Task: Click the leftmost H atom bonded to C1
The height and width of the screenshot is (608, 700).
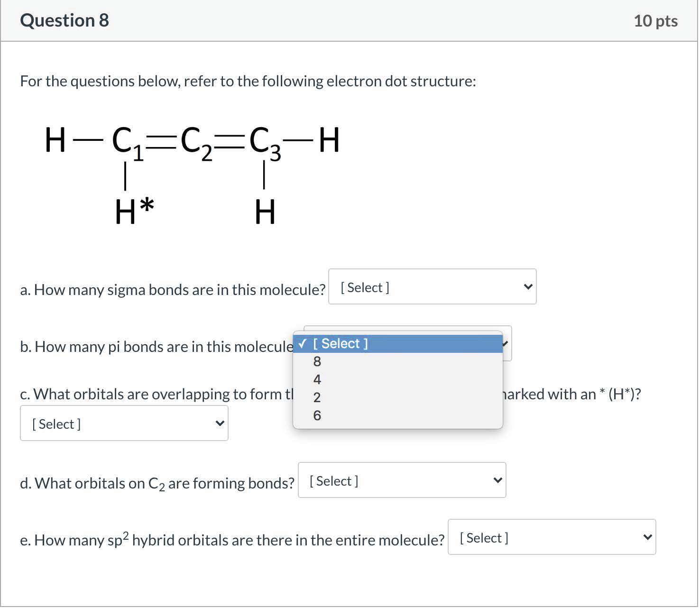Action: 55,140
